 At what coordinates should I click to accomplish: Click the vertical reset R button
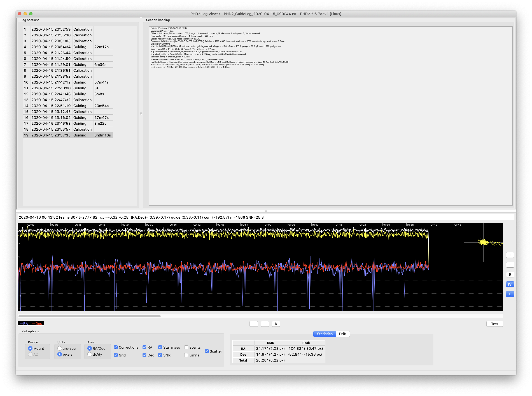[x=510, y=275]
